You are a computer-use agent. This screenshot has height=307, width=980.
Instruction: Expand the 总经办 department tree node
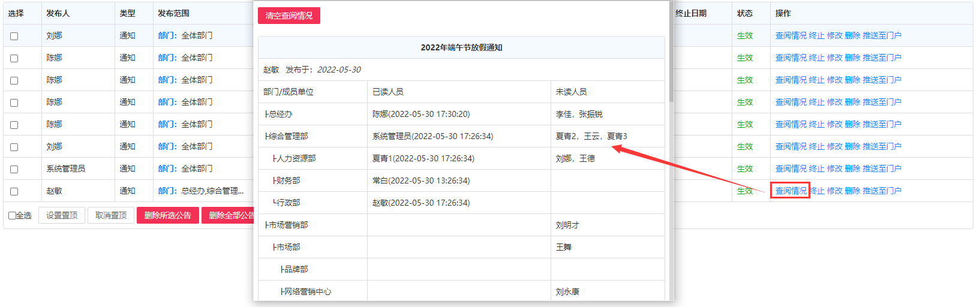279,114
